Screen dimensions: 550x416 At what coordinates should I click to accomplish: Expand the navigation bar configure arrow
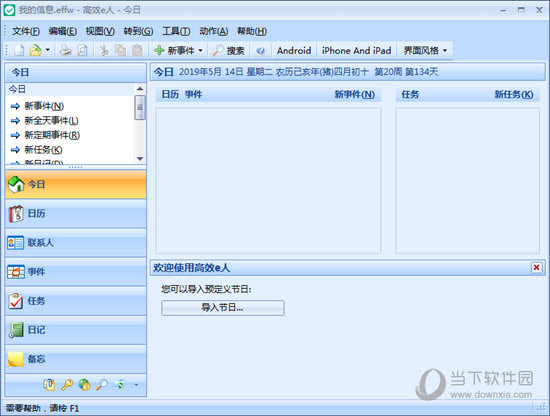click(x=136, y=385)
